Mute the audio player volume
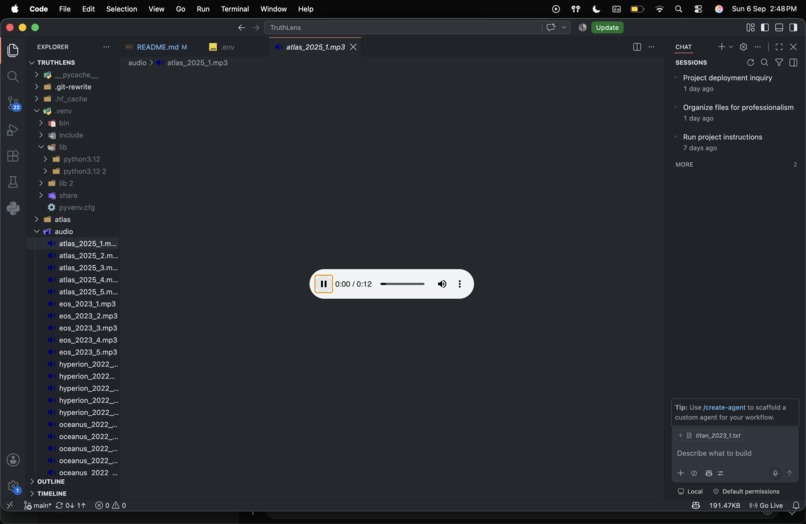Viewport: 806px width, 524px height. (442, 284)
